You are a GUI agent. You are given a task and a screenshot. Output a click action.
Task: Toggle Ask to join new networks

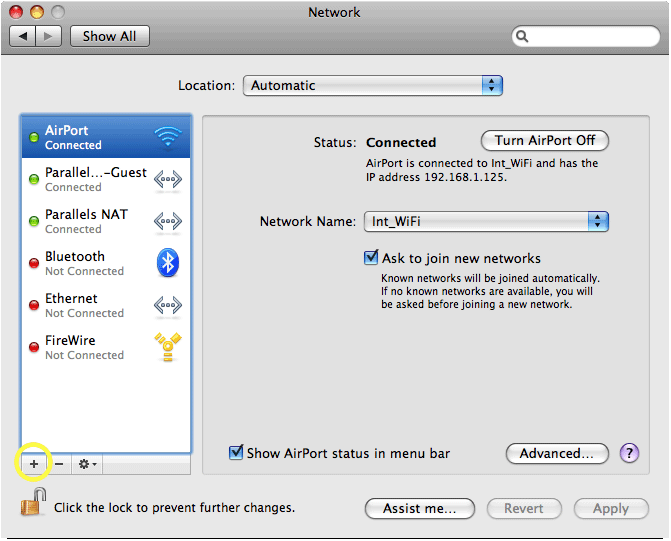coord(371,258)
